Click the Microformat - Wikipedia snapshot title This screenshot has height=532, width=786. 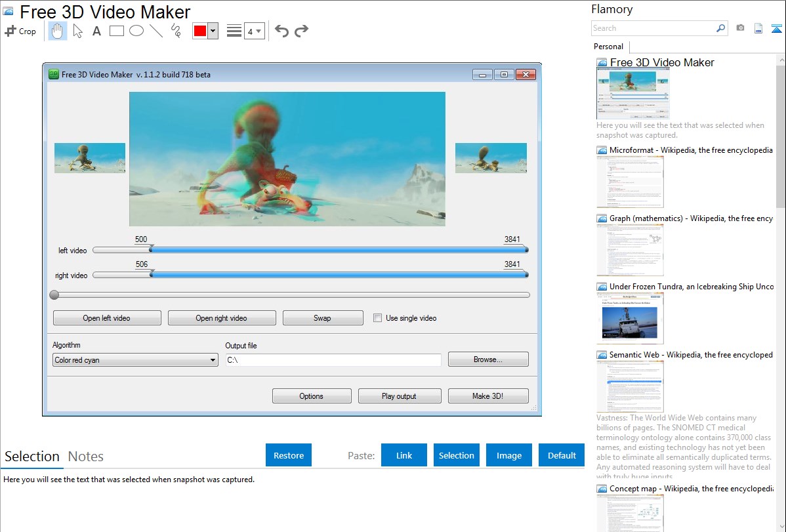coord(691,150)
